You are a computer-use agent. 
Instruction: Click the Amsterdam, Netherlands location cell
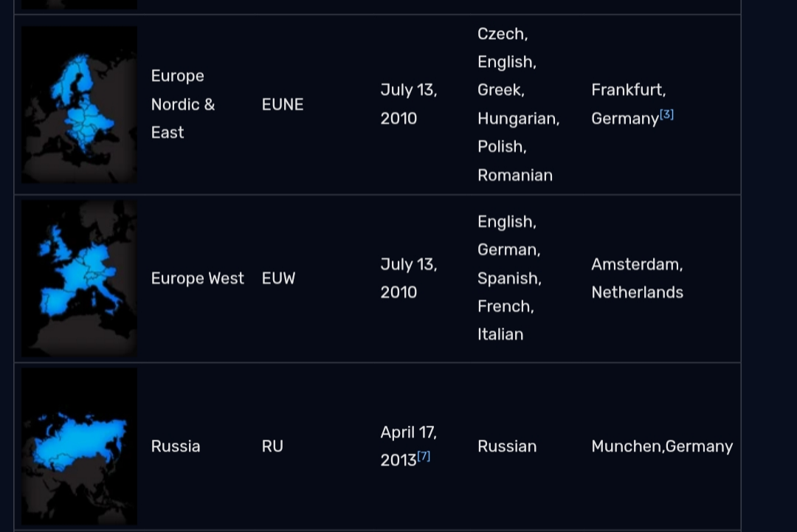tap(637, 278)
